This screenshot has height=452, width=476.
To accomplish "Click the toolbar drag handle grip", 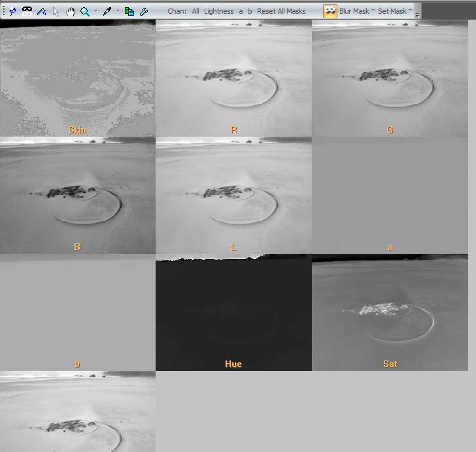I will coord(4,11).
